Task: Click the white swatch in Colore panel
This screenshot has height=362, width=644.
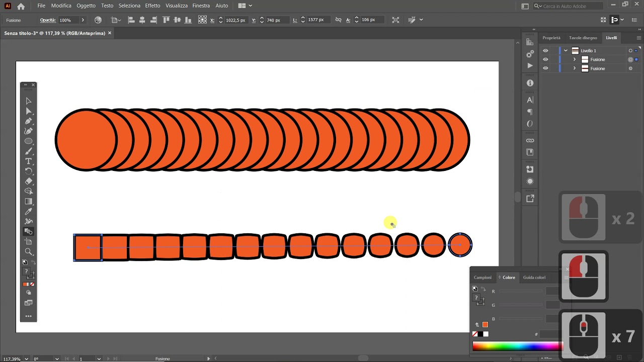Action: (x=486, y=334)
